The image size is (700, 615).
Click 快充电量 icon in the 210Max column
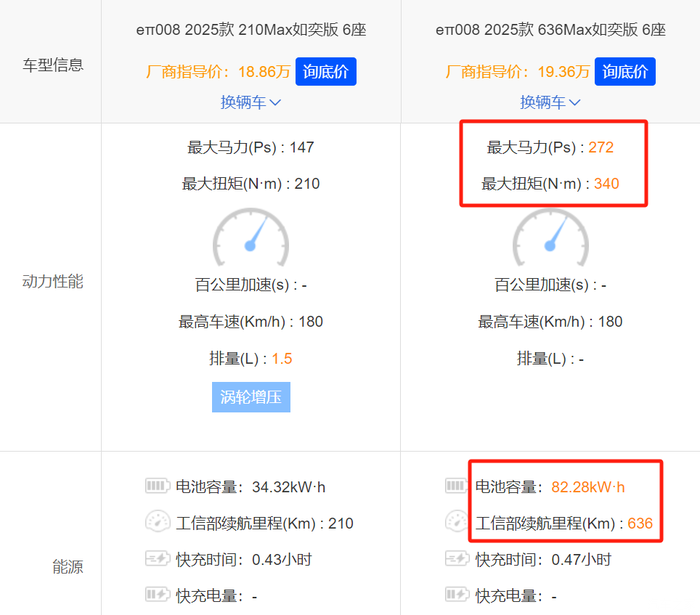pyautogui.click(x=158, y=595)
